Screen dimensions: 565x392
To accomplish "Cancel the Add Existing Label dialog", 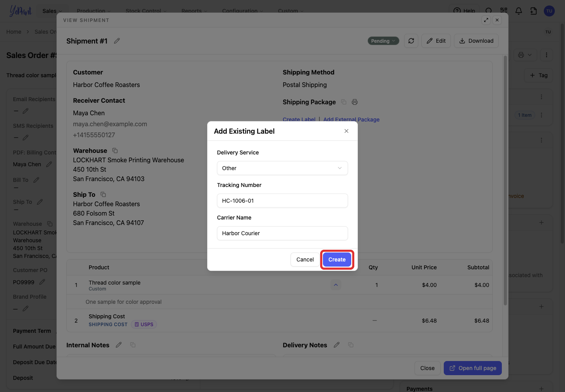I will coord(305,260).
